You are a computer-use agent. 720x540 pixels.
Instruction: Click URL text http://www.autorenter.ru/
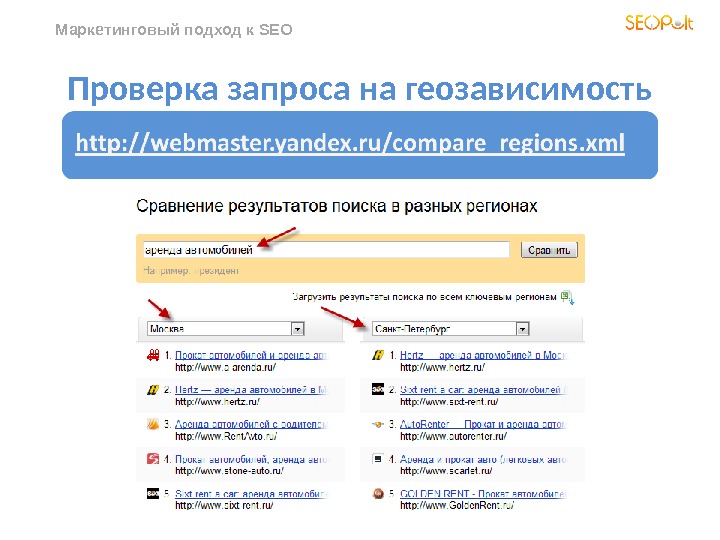pyautogui.click(x=453, y=436)
